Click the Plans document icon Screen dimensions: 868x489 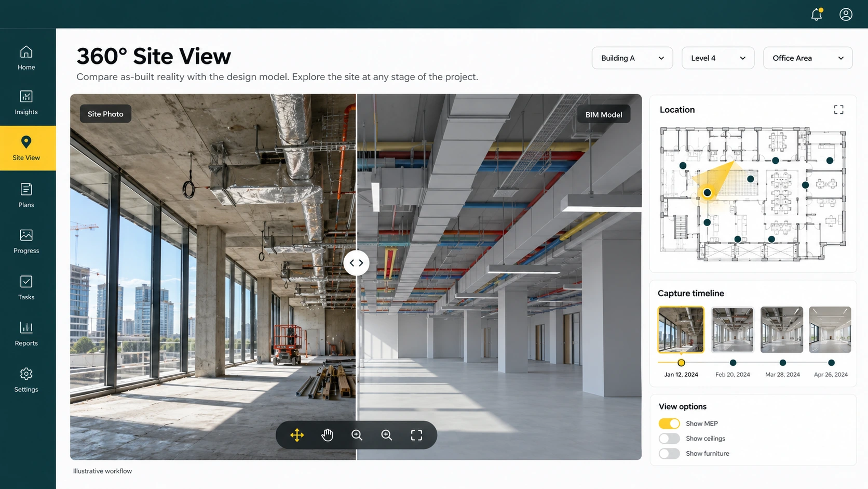click(26, 189)
